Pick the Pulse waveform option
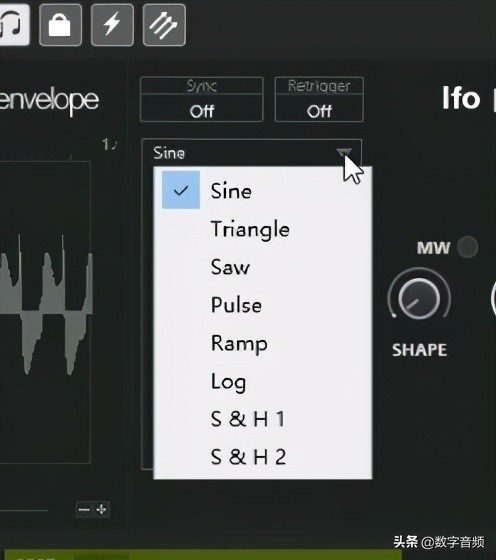 coord(263,305)
